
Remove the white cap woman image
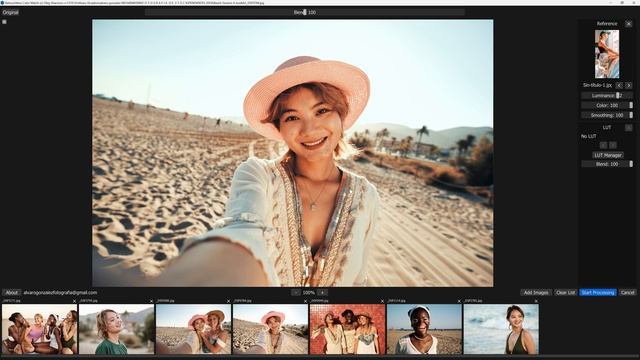[x=459, y=301]
